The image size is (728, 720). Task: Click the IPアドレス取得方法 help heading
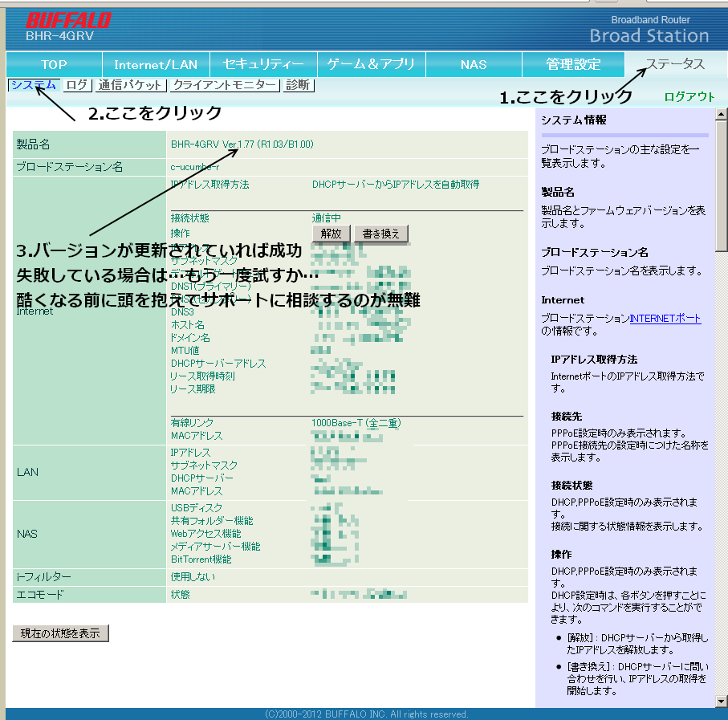[594, 360]
